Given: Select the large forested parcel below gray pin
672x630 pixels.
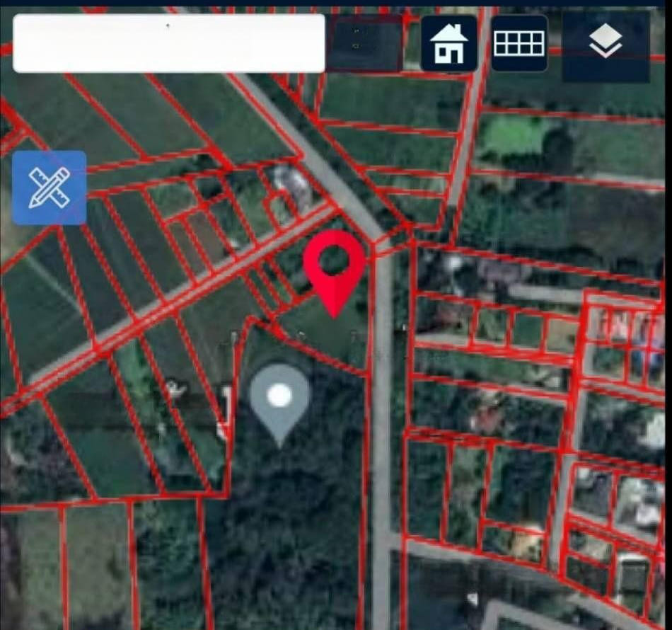Looking at the screenshot, I should click(x=297, y=510).
